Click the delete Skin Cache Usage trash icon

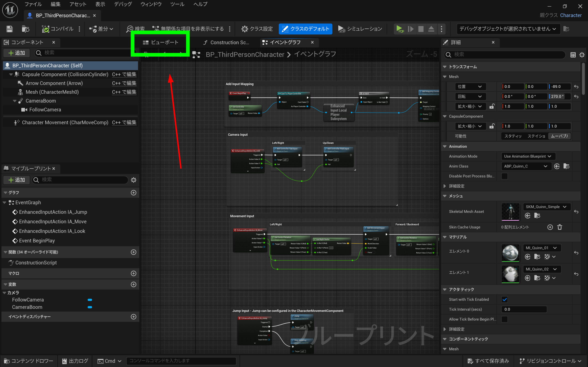[560, 227]
